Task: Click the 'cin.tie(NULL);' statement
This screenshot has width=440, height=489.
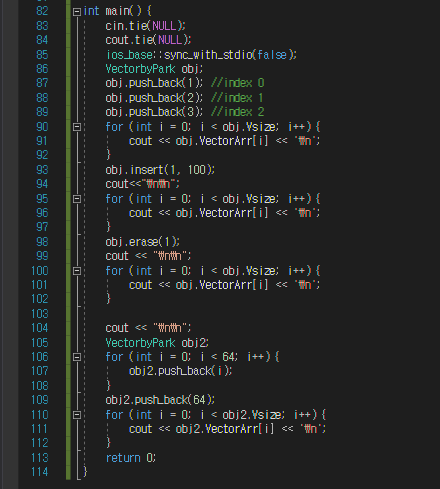Action: coord(145,26)
